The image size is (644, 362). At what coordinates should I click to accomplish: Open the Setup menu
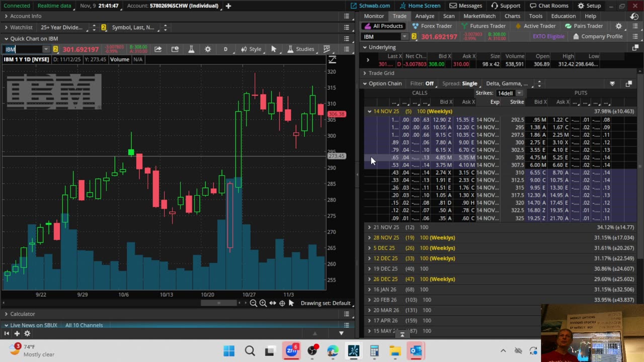pyautogui.click(x=590, y=6)
